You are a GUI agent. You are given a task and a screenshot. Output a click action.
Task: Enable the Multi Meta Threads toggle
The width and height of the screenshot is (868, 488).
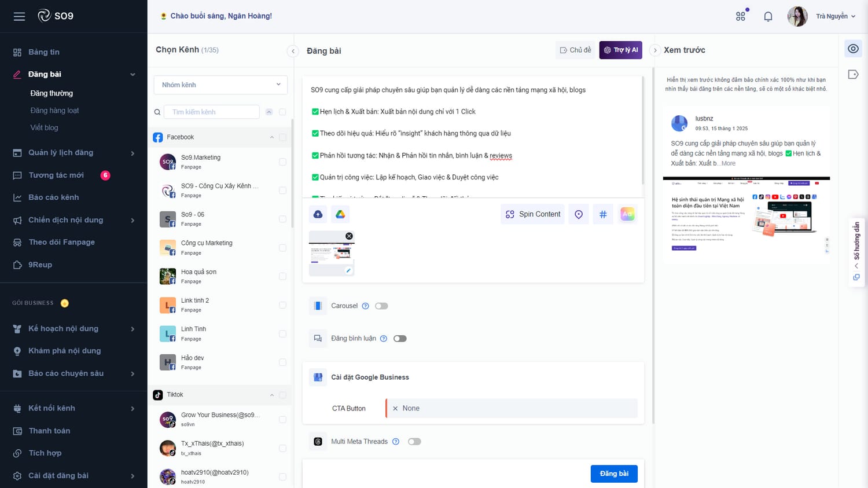(x=414, y=442)
